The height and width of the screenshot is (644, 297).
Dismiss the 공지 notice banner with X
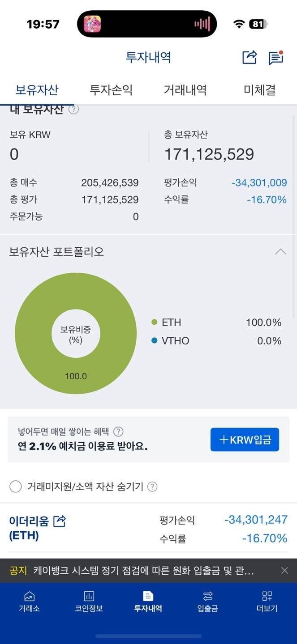pyautogui.click(x=284, y=570)
